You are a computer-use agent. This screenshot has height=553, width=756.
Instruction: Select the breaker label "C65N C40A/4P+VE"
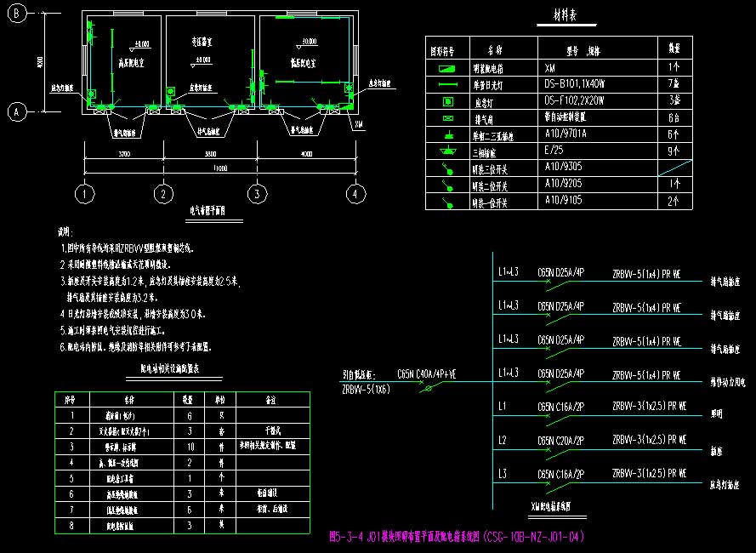(427, 374)
